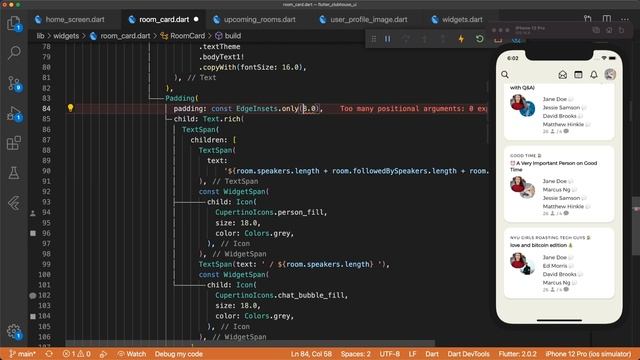This screenshot has width=640, height=360.
Task: Tap the user profile avatar in phone app
Action: [x=610, y=74]
